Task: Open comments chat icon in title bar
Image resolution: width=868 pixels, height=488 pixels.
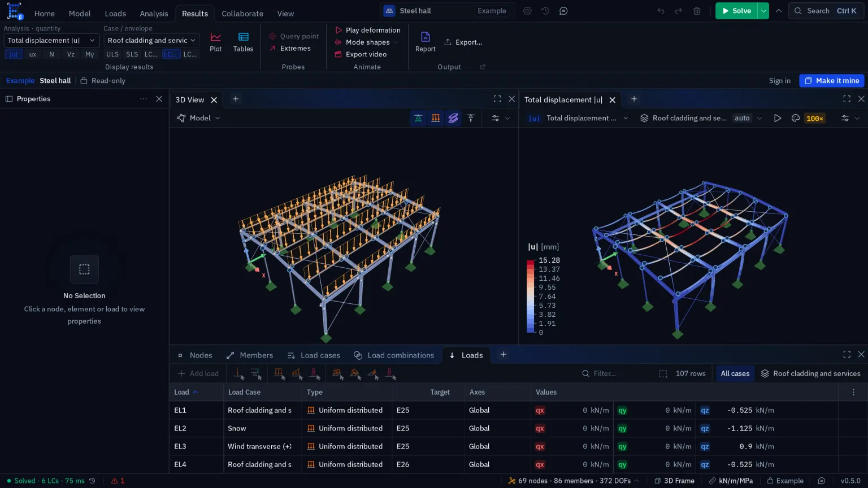Action: (x=563, y=11)
